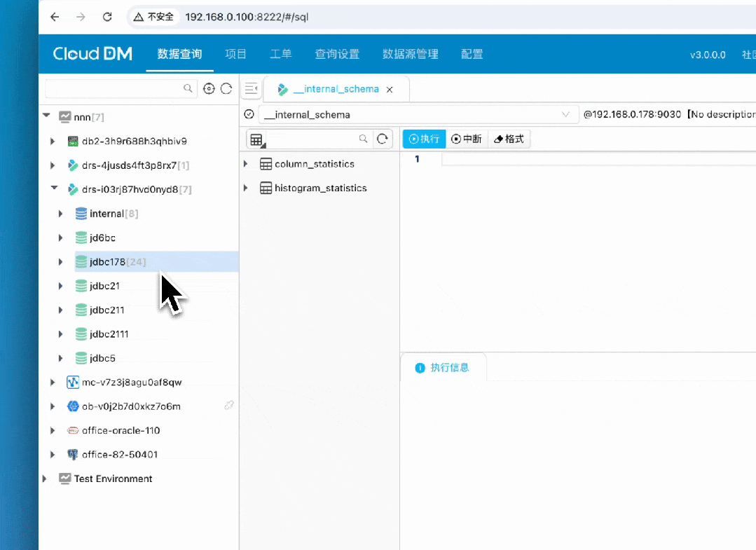Image resolution: width=756 pixels, height=550 pixels.
Task: Open the 工单 menu tab
Action: pyautogui.click(x=280, y=54)
